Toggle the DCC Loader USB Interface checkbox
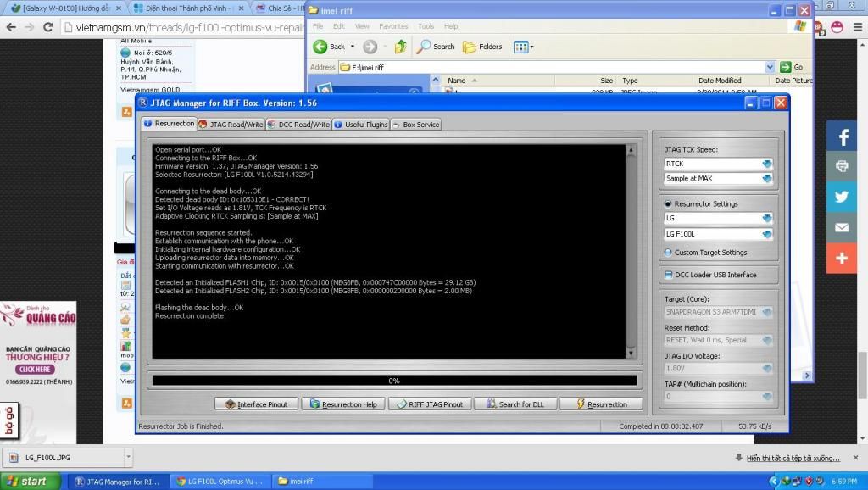Screen dimensions: 868x490 point(668,275)
